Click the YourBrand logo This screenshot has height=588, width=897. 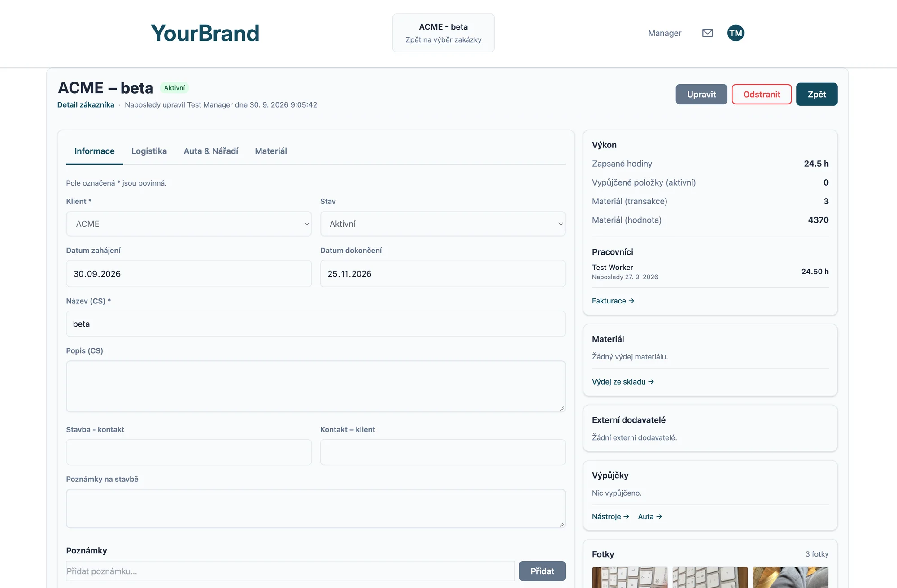(x=205, y=33)
